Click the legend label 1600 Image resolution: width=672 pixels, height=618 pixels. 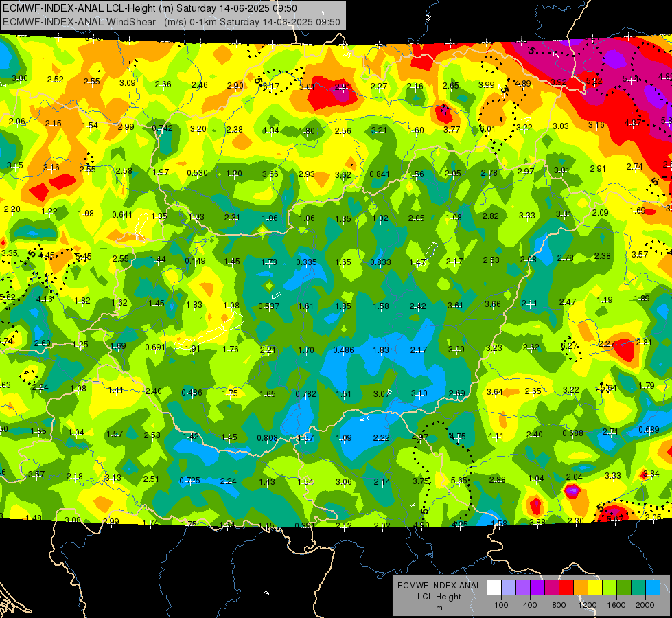coord(616,605)
